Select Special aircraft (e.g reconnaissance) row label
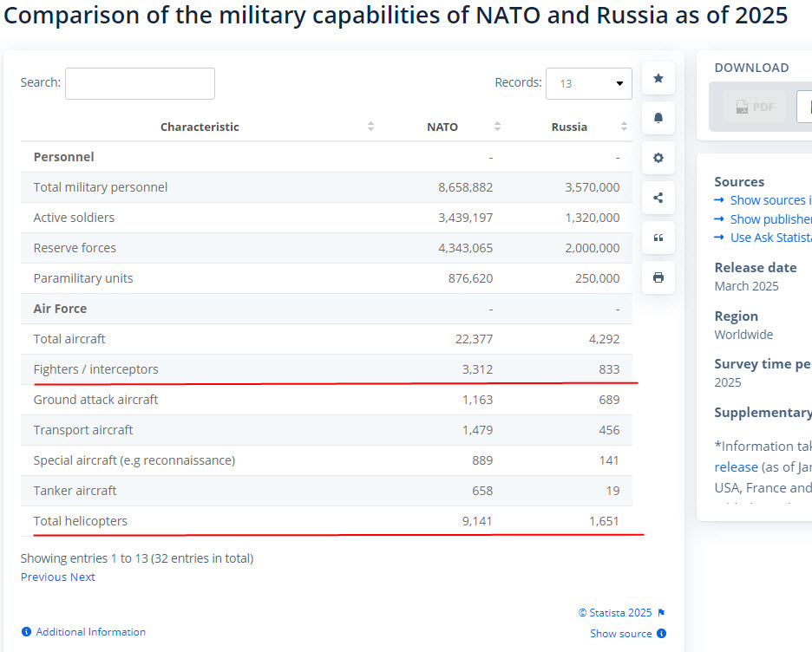This screenshot has height=652, width=812. (x=134, y=460)
